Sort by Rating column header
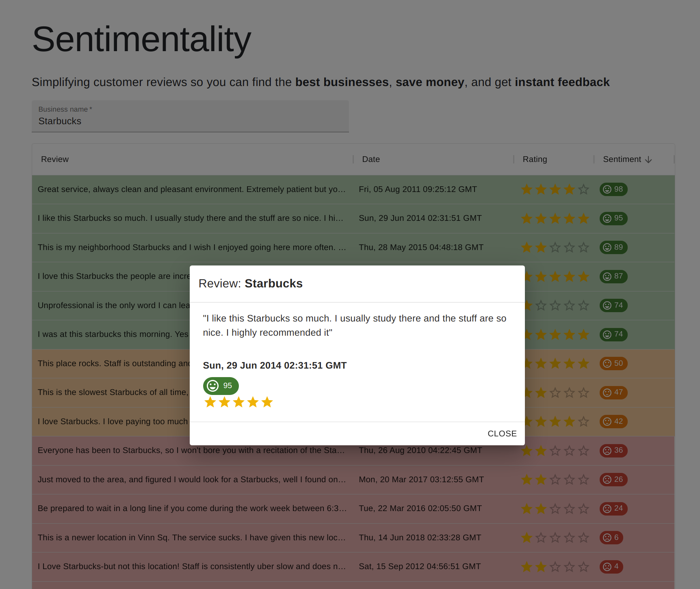700x589 pixels. 535,159
